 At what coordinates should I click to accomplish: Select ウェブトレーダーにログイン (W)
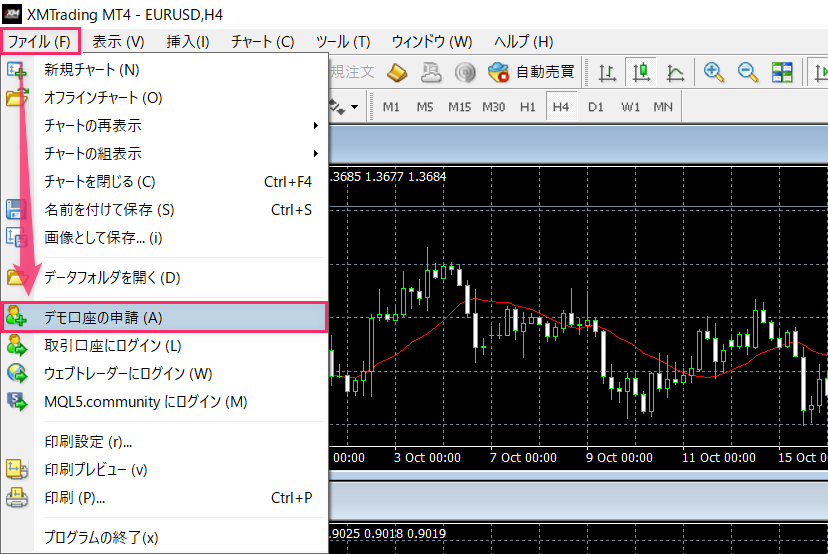164,373
